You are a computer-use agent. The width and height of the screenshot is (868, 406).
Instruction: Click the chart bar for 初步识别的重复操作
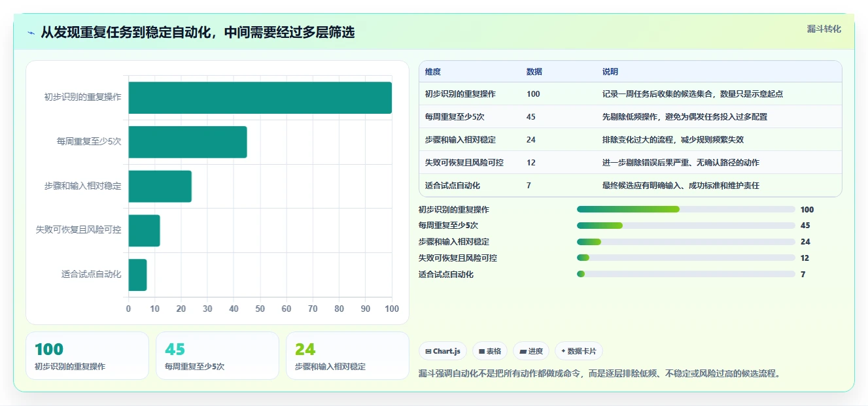(260, 97)
